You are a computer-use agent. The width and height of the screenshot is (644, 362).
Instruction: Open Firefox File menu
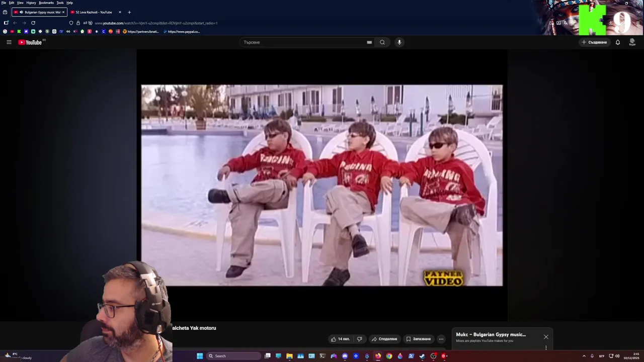coord(4,3)
